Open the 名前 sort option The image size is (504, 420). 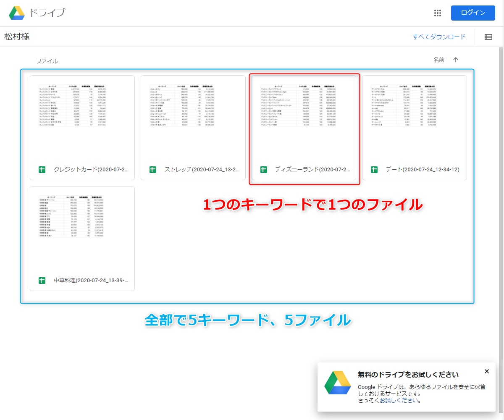pos(439,60)
